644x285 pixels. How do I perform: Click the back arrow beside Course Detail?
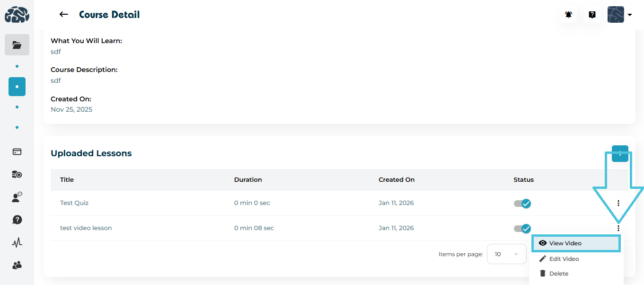coord(63,15)
